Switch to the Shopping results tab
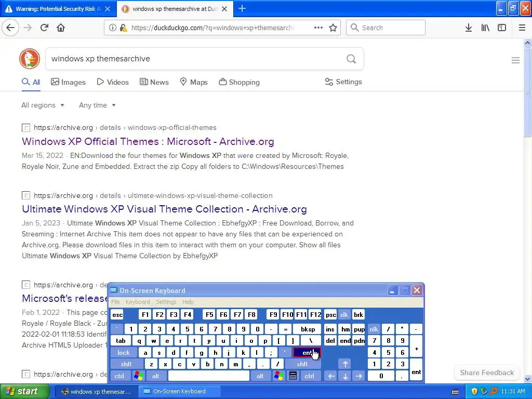Image resolution: width=532 pixels, height=399 pixels. [x=239, y=82]
